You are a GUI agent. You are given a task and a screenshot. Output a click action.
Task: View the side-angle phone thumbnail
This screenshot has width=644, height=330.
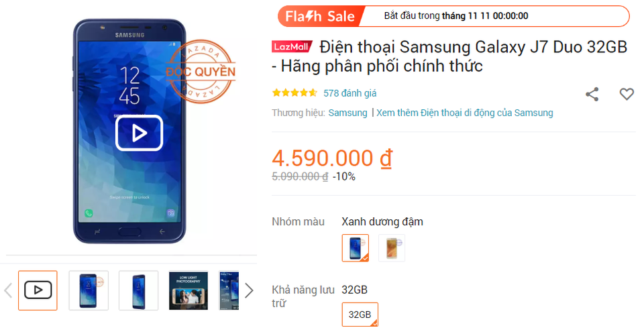pyautogui.click(x=138, y=290)
